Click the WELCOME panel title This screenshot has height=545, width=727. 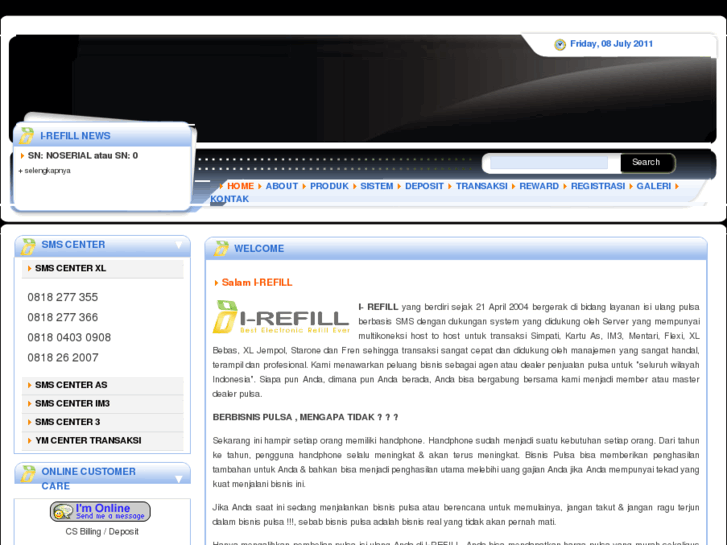(x=259, y=249)
